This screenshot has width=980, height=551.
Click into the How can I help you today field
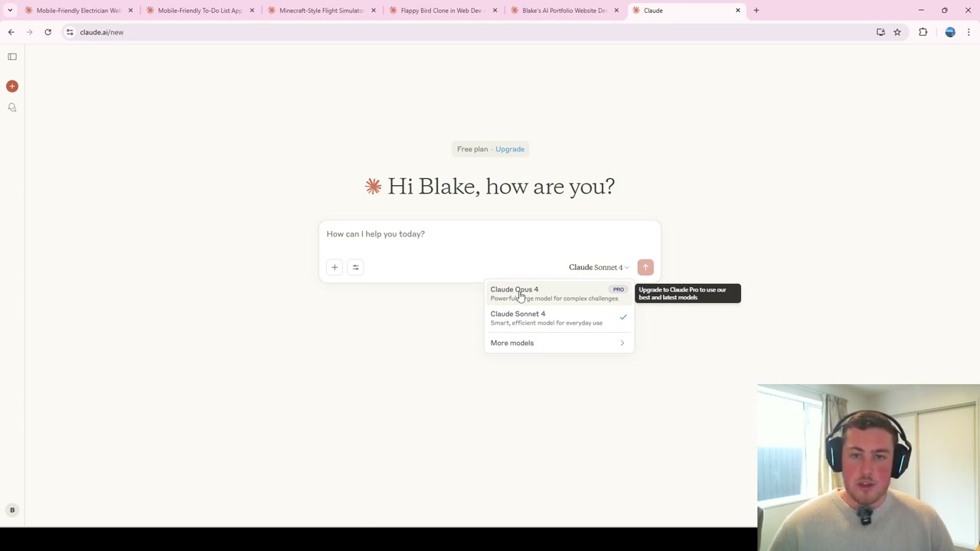(490, 234)
